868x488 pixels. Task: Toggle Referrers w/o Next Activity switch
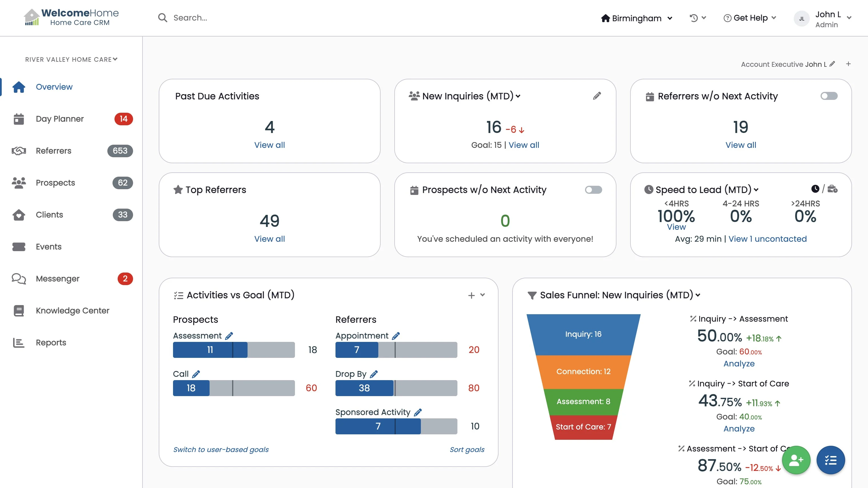click(829, 96)
